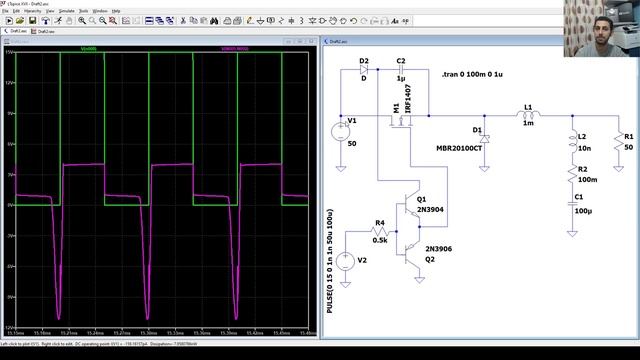
Task: Close all windows via the toolbar icon
Action: pyautogui.click(x=170, y=20)
